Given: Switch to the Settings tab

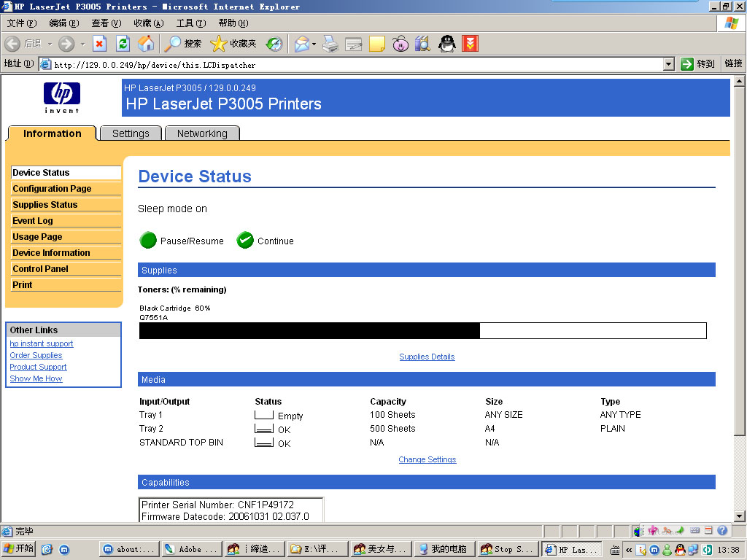Looking at the screenshot, I should pyautogui.click(x=131, y=133).
